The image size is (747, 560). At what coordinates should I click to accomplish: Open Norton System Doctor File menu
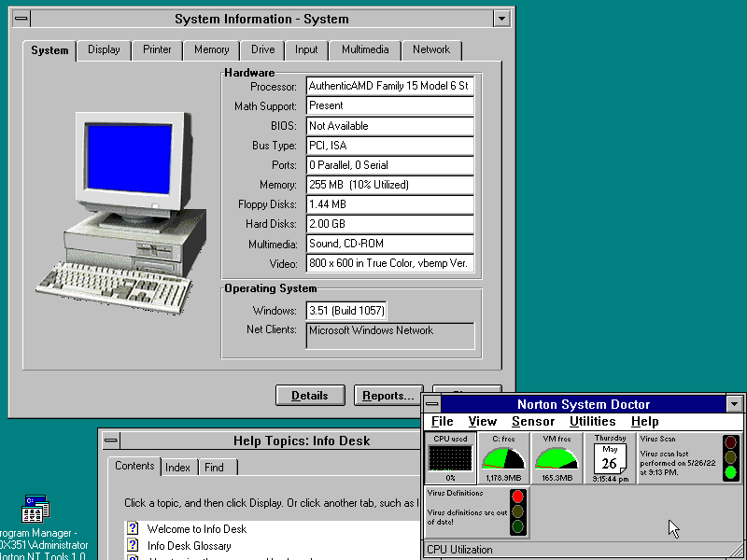coord(442,422)
